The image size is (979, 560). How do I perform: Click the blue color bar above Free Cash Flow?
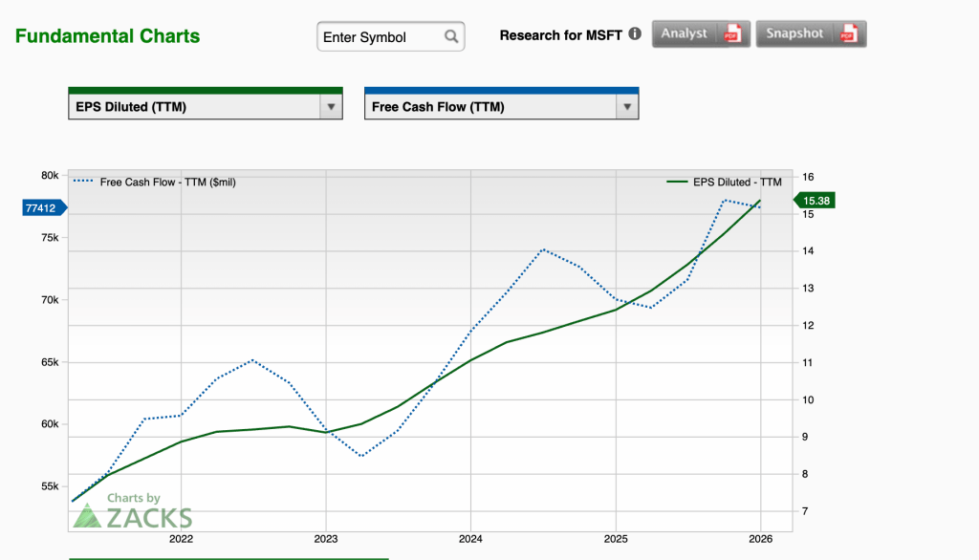pos(501,91)
